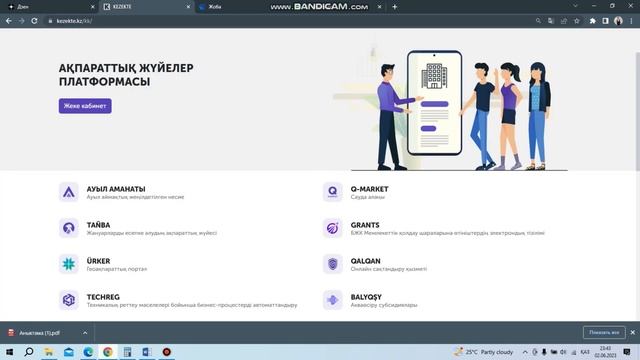
Task: Open the downloaded Анықтама pdf file
Action: pyautogui.click(x=40, y=333)
